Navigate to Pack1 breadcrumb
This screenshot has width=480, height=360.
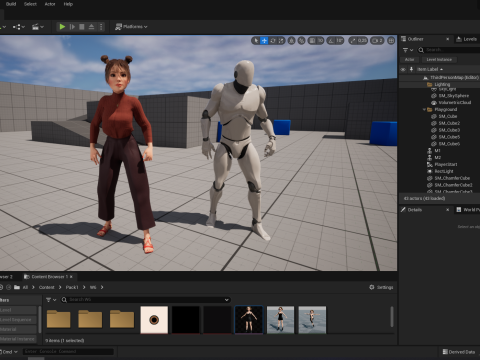[x=72, y=287]
